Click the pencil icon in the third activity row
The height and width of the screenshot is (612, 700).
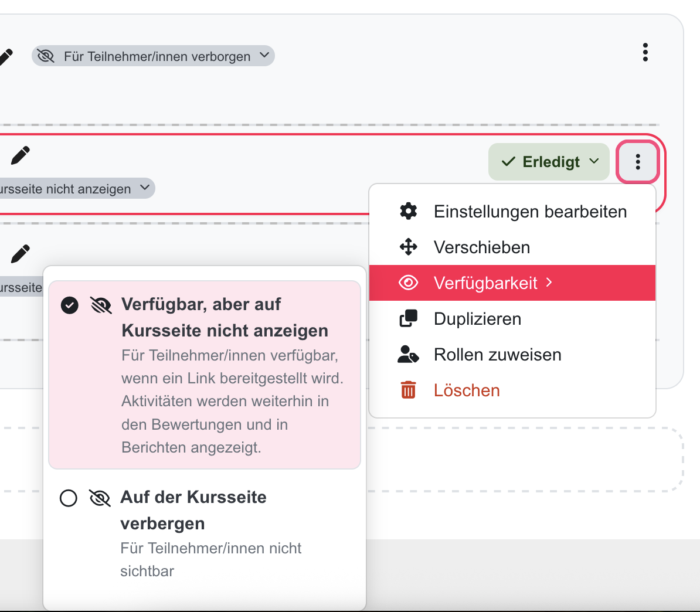21,254
